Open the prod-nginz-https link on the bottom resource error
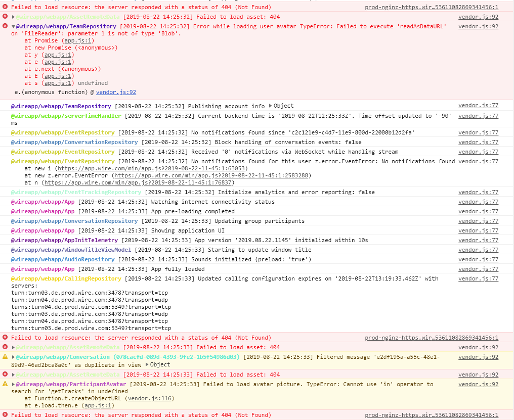The width and height of the screenshot is (514, 420). click(432, 415)
